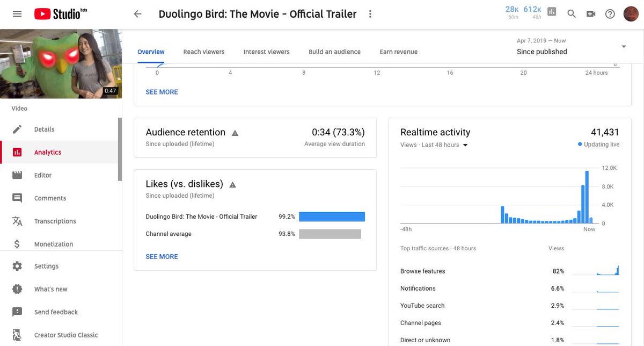This screenshot has height=346, width=644.
Task: Click the Likes (vs. dislikes) card title
Action: [x=184, y=184]
